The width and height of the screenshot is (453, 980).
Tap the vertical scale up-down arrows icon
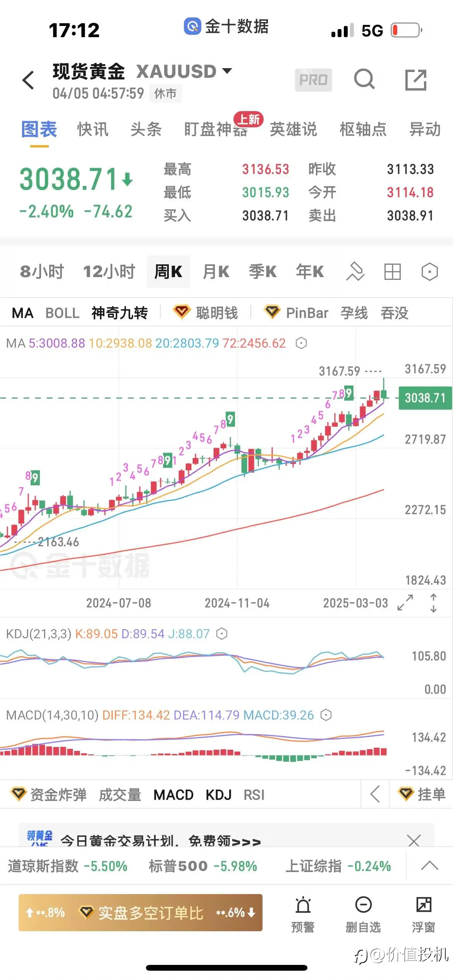(x=434, y=603)
